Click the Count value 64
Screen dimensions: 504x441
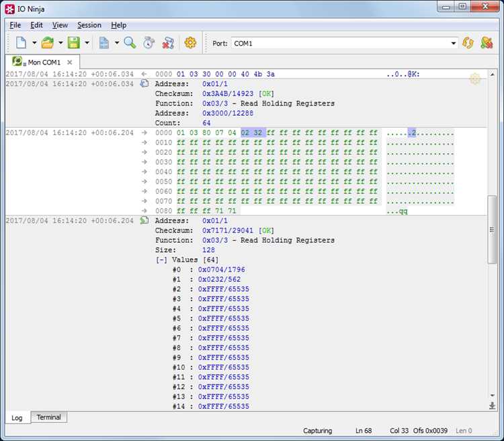pyautogui.click(x=206, y=123)
